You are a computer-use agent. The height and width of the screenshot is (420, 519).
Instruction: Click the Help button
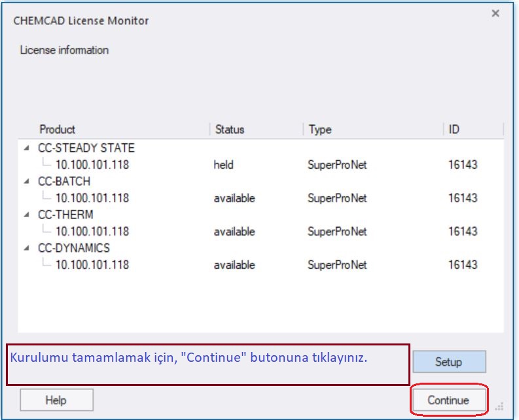tap(56, 400)
